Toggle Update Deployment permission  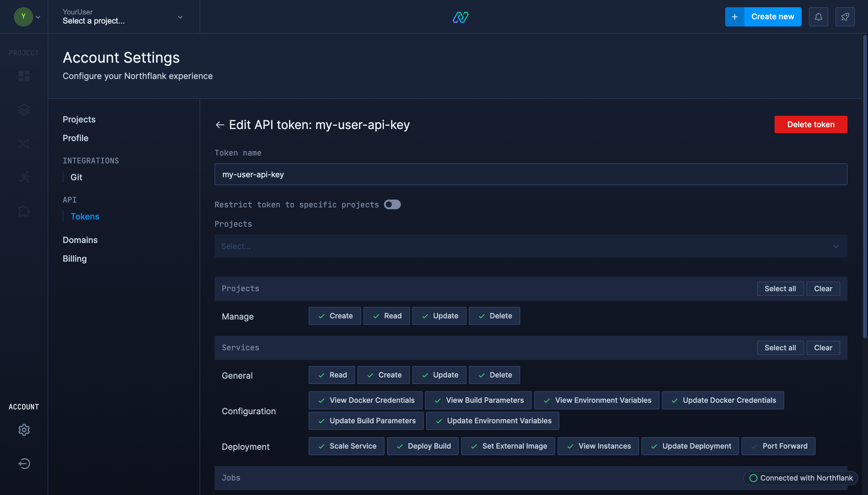coord(690,446)
